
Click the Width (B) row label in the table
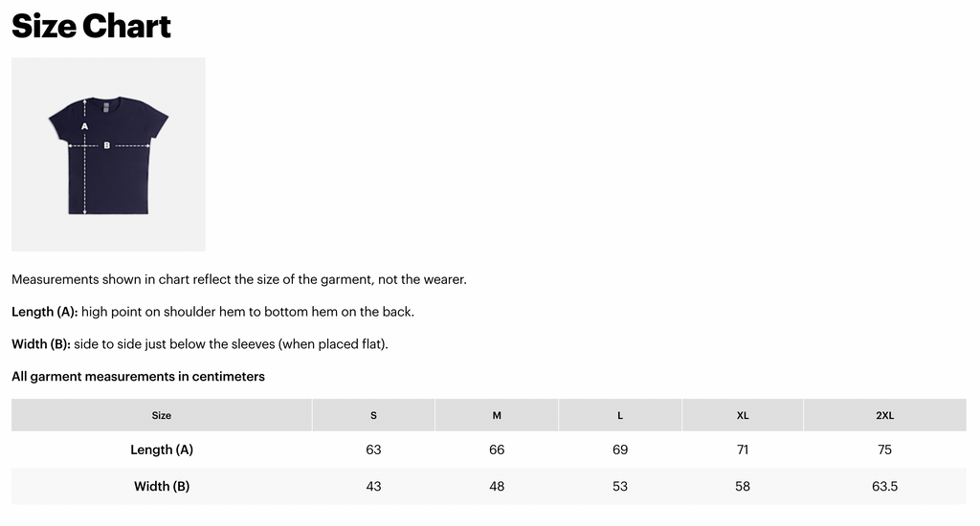point(162,486)
